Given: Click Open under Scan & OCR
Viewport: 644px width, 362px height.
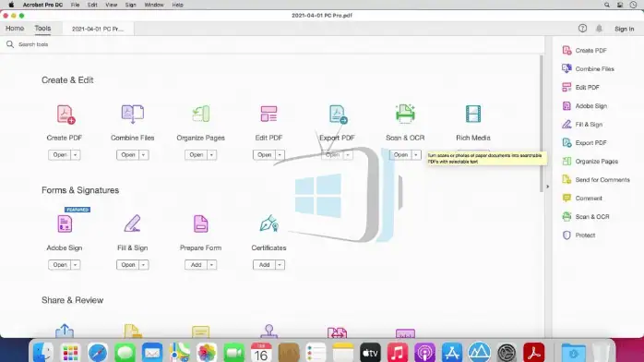Looking at the screenshot, I should point(400,155).
